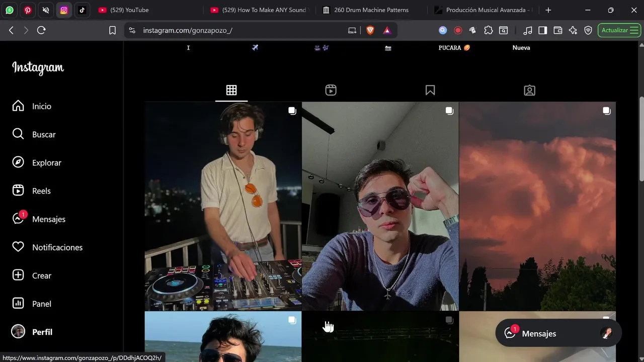Open the Nueva highlight

pyautogui.click(x=521, y=48)
